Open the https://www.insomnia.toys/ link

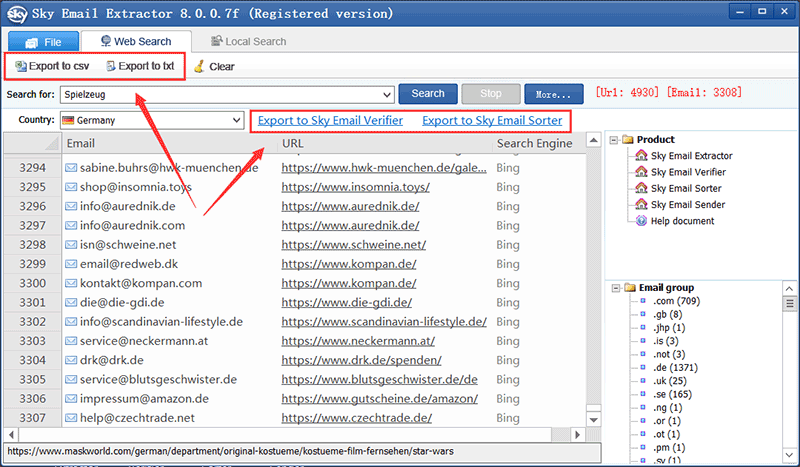coord(355,187)
